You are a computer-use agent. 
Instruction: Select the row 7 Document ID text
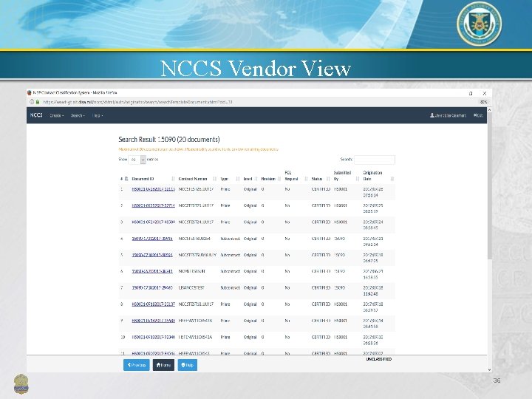tap(152, 287)
